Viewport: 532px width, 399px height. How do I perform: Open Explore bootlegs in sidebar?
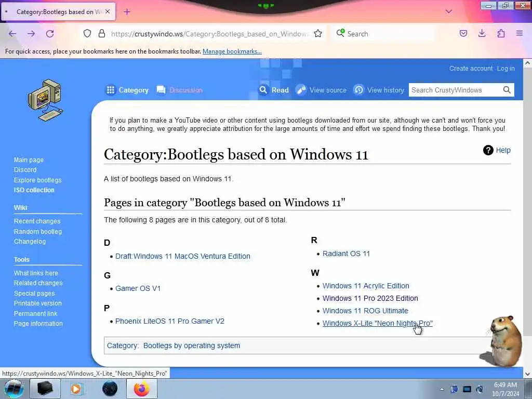tap(37, 180)
